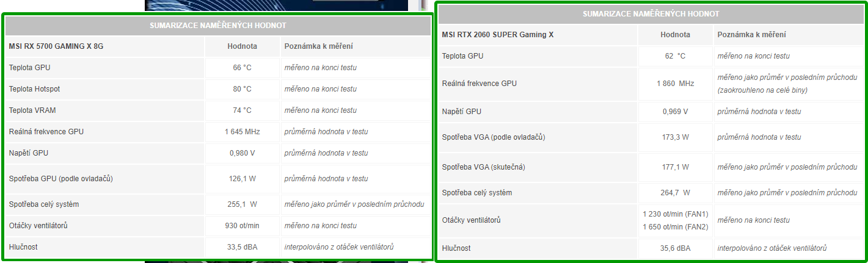Select the note beside 1 645 MHz value
This screenshot has width=868, height=263.
click(x=326, y=132)
